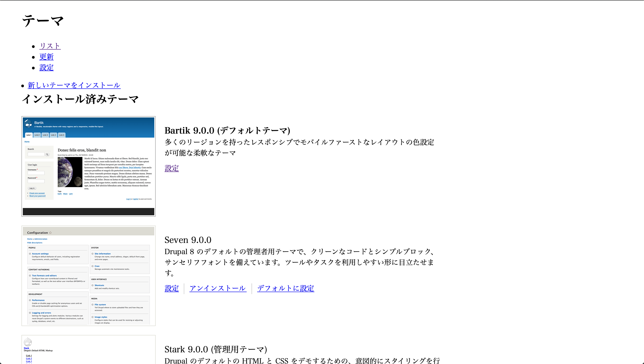Screen dimensions: 644x364
Task: Click Seven アンインストール link
Action: 218,288
